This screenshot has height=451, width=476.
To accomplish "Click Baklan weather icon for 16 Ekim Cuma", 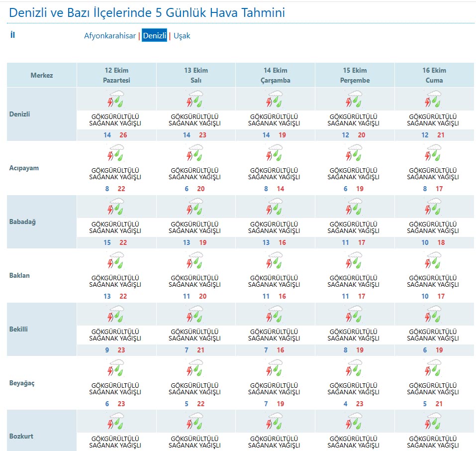I will click(434, 260).
